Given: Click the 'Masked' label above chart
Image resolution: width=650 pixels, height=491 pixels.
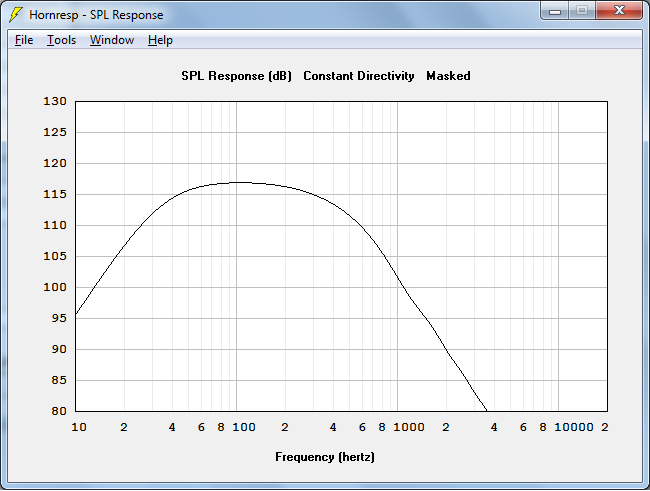Looking at the screenshot, I should (448, 76).
